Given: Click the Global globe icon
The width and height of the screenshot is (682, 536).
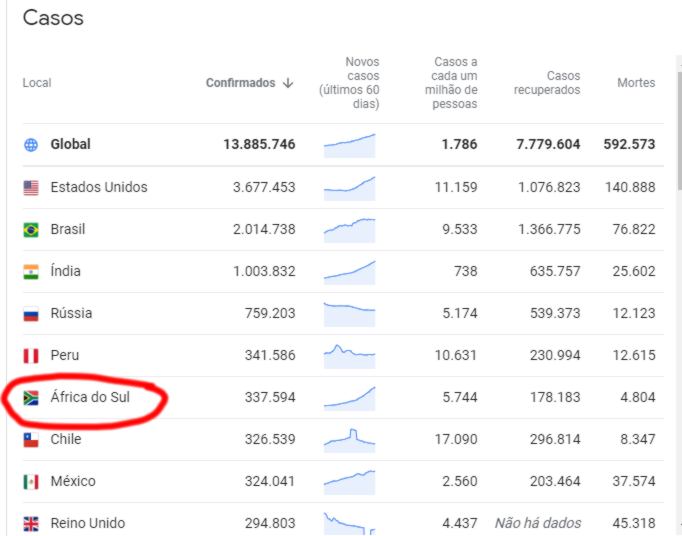Looking at the screenshot, I should [x=31, y=145].
